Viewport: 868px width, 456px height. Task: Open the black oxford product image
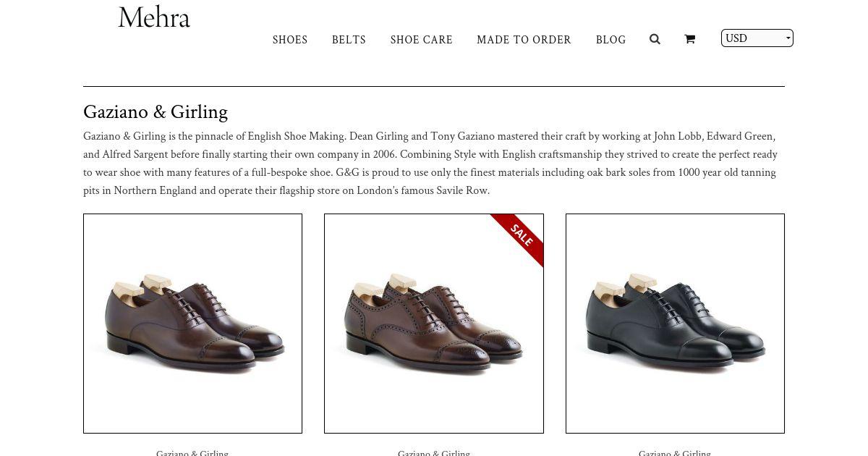(x=674, y=323)
